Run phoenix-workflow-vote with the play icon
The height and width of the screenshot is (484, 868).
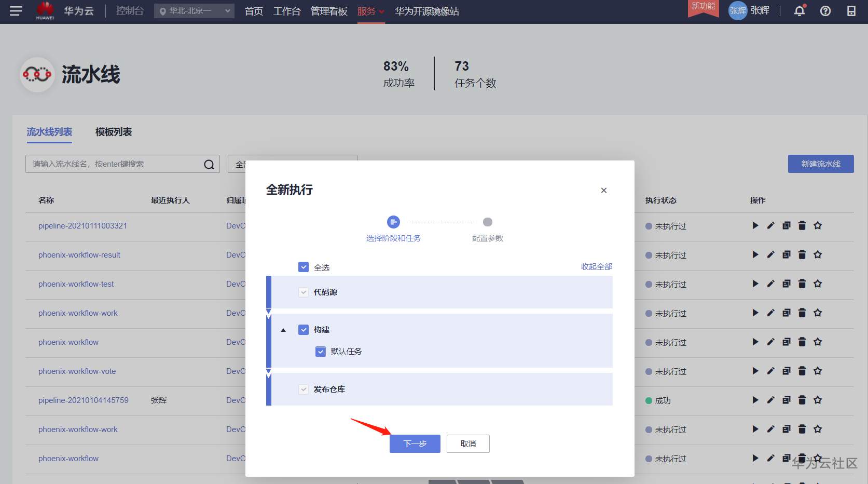755,371
